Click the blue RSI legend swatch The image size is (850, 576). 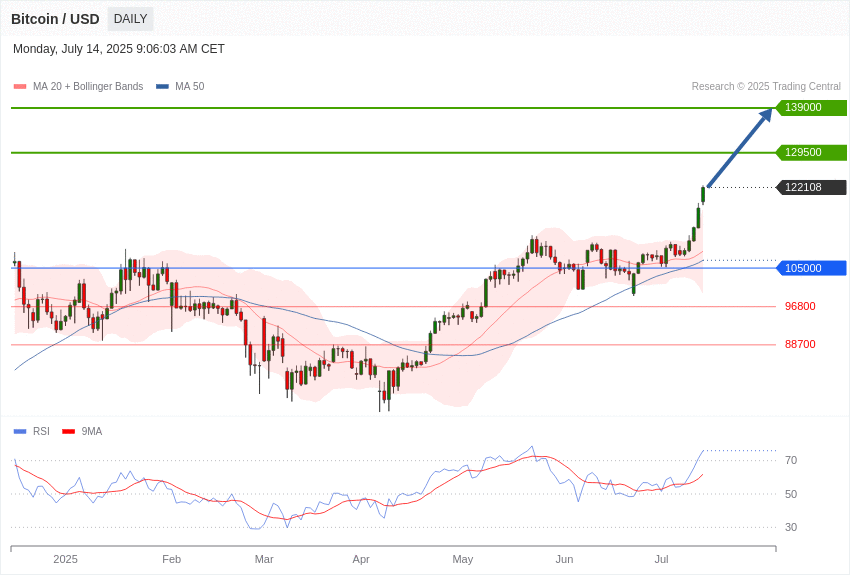pos(20,432)
